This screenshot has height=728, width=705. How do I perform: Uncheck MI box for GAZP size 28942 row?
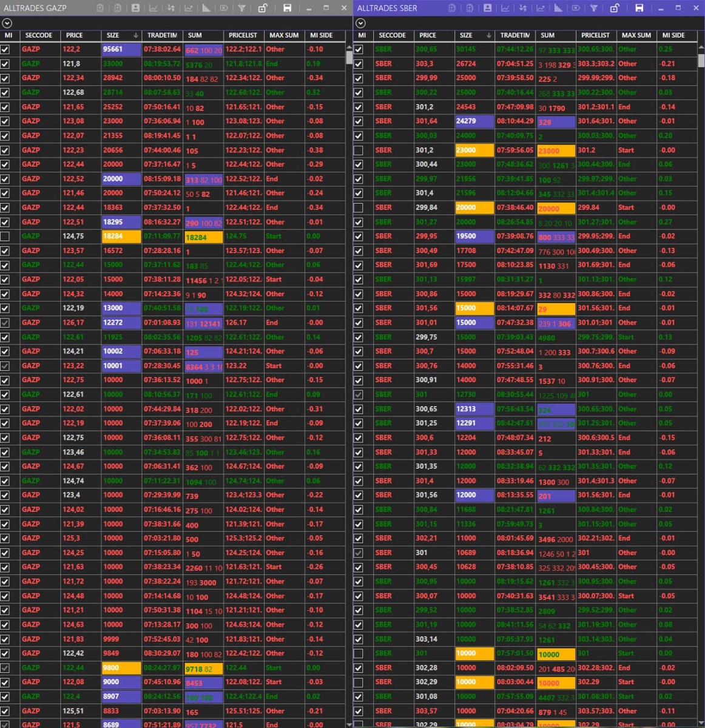[x=5, y=78]
